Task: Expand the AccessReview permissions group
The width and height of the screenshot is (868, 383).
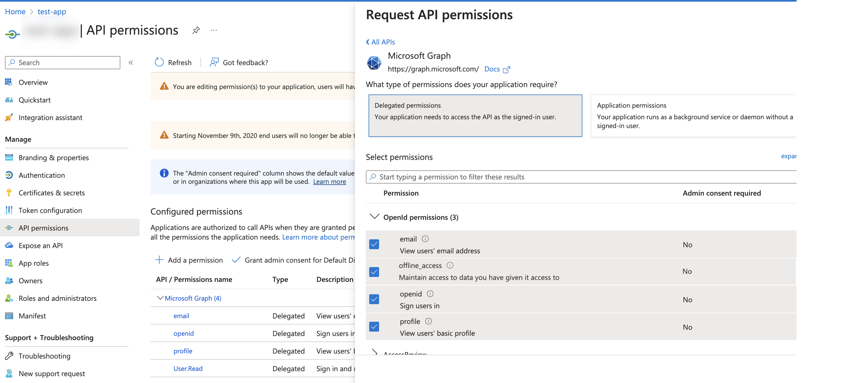Action: point(374,352)
